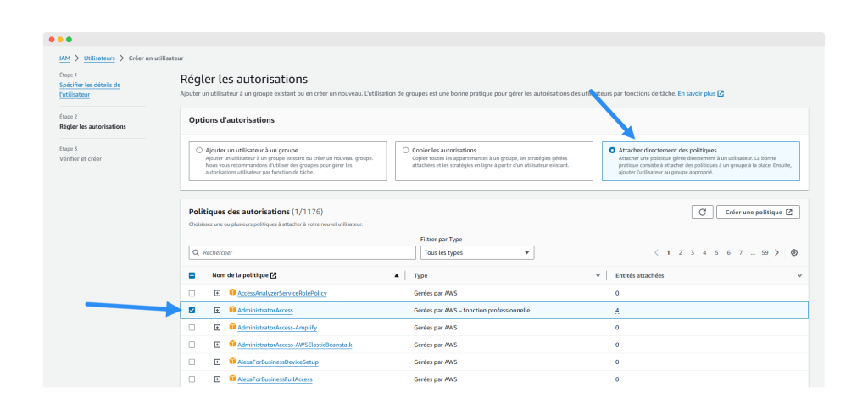Expand AccessAnalyzerServiceRolePolicy details with plus icon

[x=218, y=293]
